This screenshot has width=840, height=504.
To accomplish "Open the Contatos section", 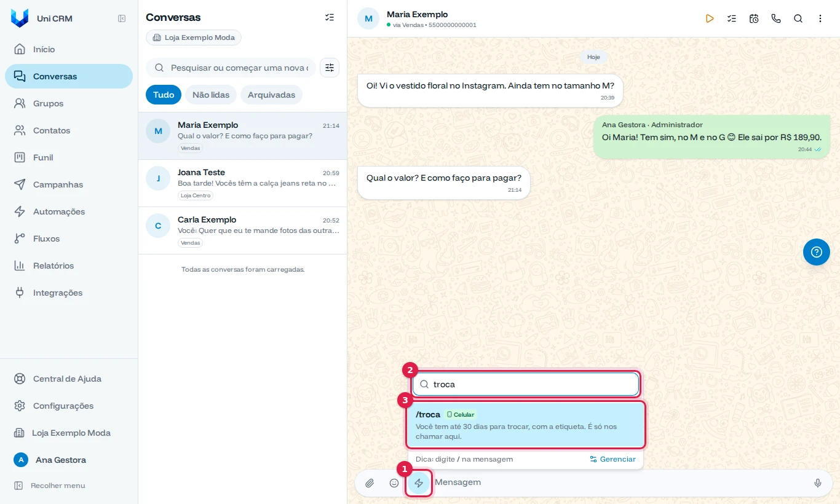I will pyautogui.click(x=69, y=130).
